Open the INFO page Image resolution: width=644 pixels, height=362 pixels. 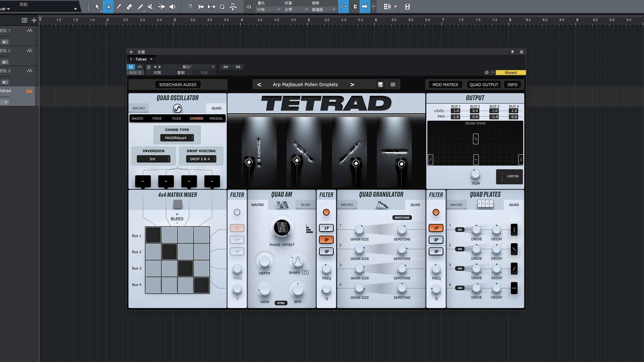[512, 84]
